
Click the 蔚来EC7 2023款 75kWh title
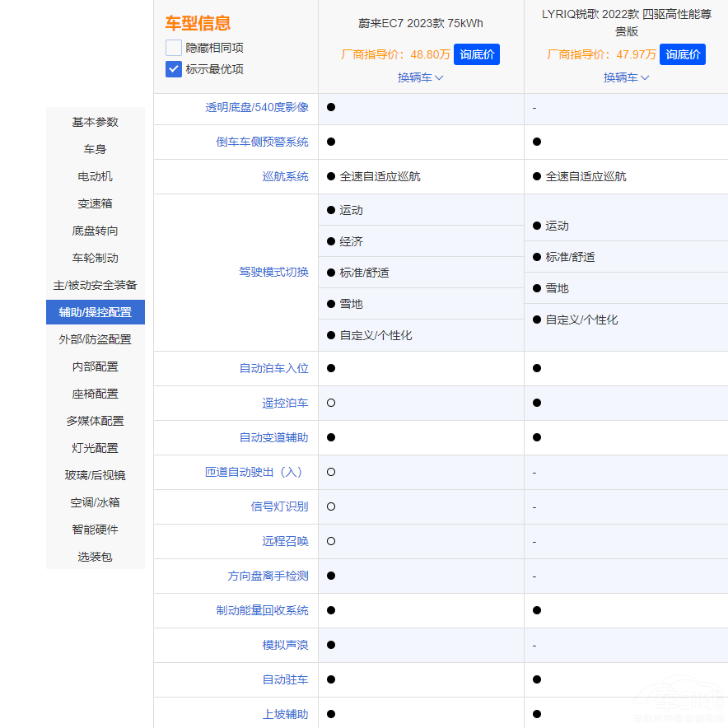pyautogui.click(x=421, y=23)
